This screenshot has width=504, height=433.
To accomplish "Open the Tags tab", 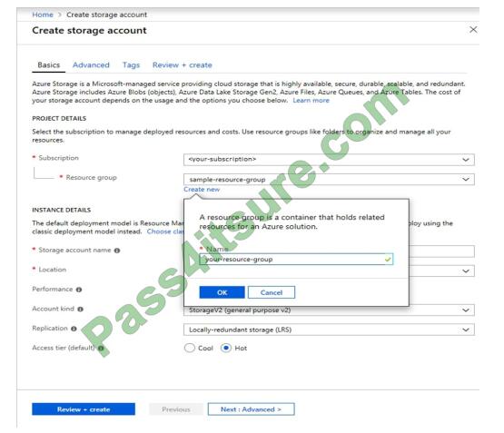I will coord(131,64).
